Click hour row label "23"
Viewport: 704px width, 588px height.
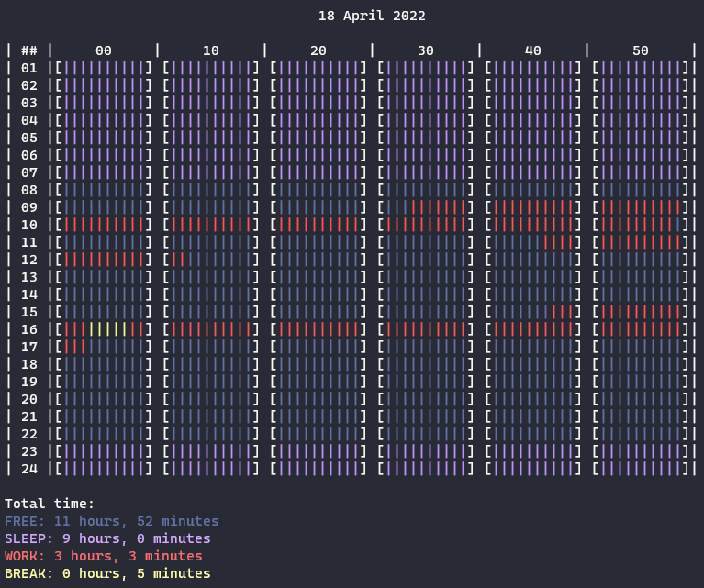(29, 451)
